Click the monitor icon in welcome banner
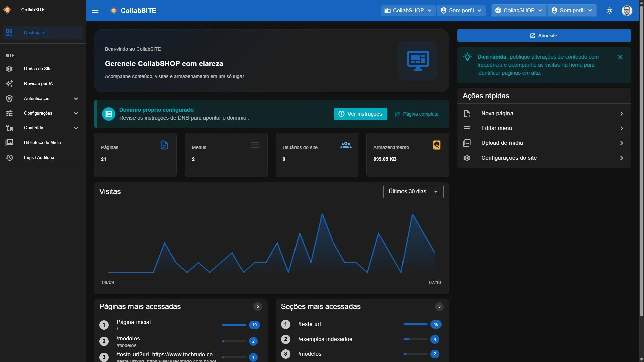The width and height of the screenshot is (644, 362). (418, 61)
